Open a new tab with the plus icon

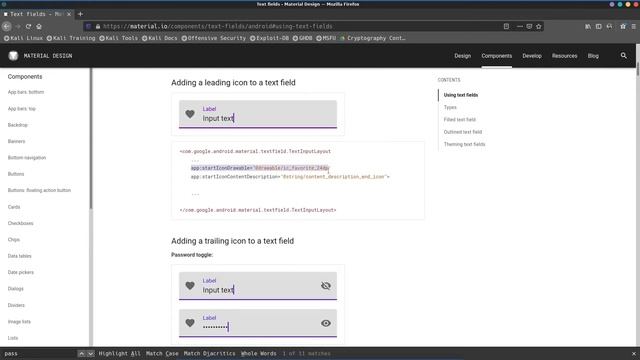pyautogui.click(x=80, y=14)
